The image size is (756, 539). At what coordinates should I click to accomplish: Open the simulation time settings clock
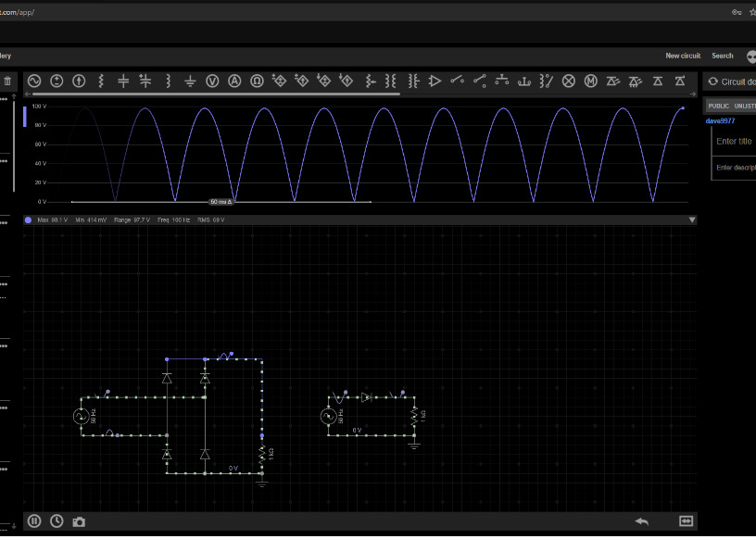[x=57, y=521]
